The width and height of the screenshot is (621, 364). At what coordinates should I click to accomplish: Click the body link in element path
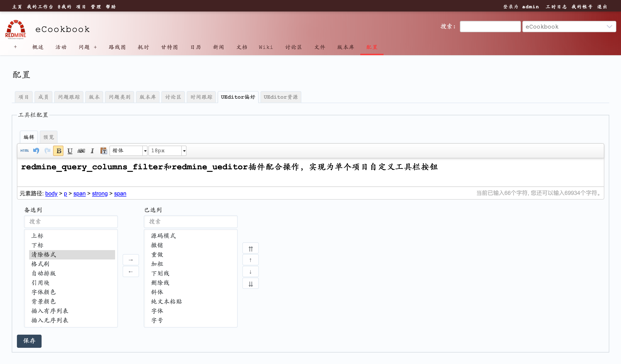51,194
